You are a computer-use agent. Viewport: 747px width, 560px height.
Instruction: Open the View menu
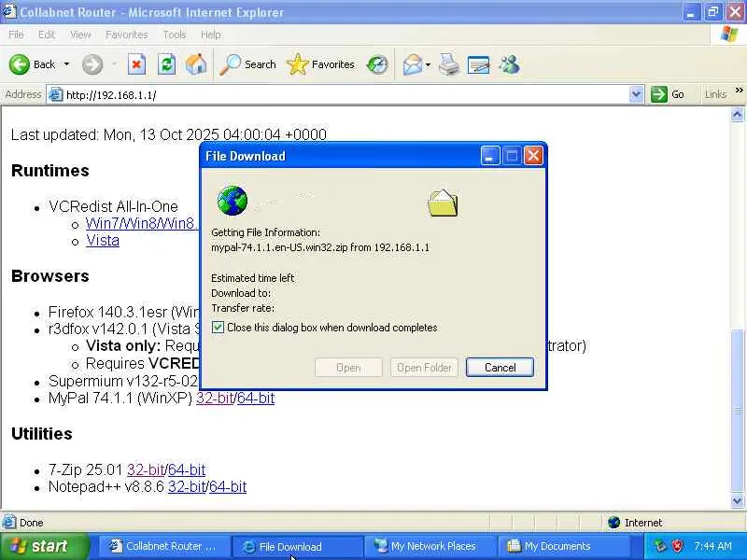80,35
